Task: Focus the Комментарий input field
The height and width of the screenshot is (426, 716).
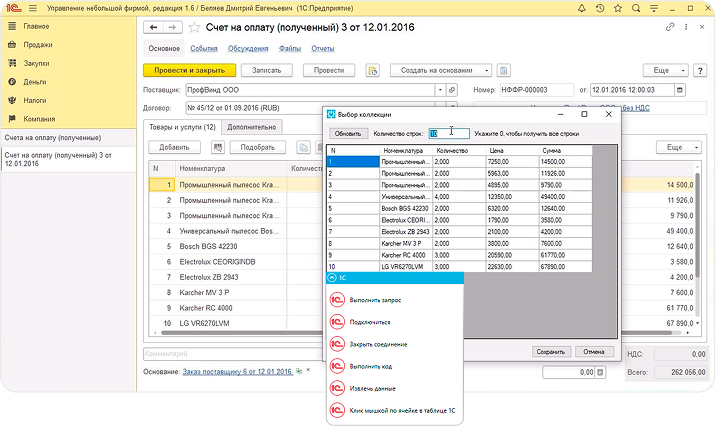Action: click(x=233, y=354)
